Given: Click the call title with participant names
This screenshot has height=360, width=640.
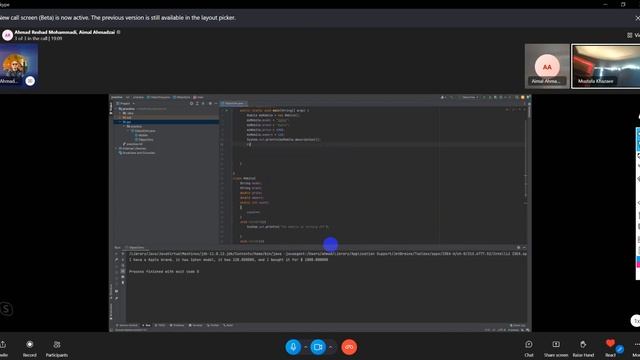Looking at the screenshot, I should (x=64, y=32).
